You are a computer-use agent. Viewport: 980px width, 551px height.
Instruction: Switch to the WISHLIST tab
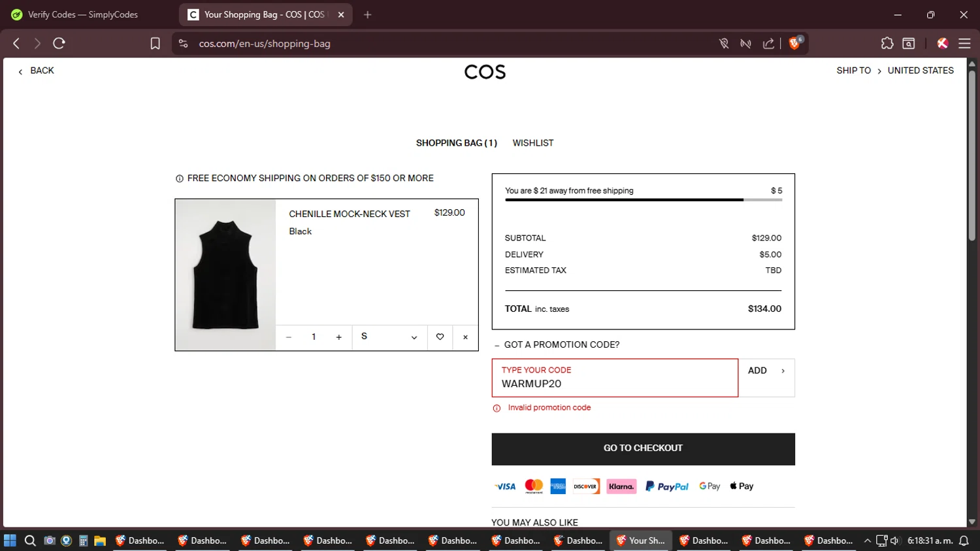coord(532,142)
